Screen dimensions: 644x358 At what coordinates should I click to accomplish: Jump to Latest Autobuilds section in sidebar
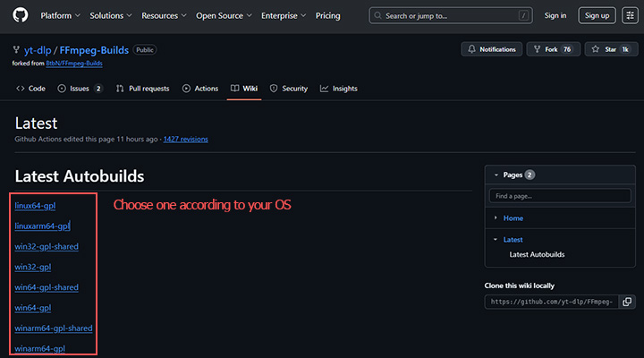pos(537,254)
